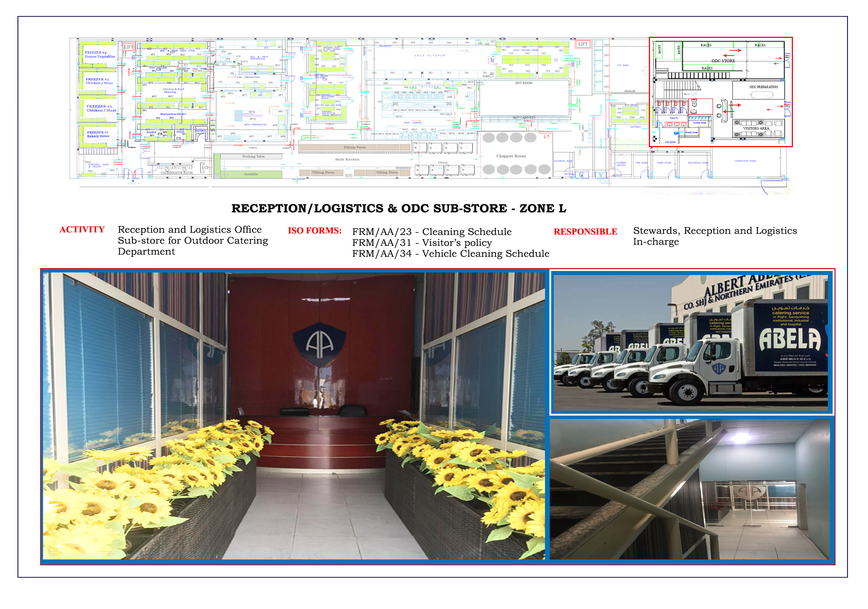This screenshot has height=609, width=868.
Task: Click the Abela catering trucks photo
Action: coord(690,343)
